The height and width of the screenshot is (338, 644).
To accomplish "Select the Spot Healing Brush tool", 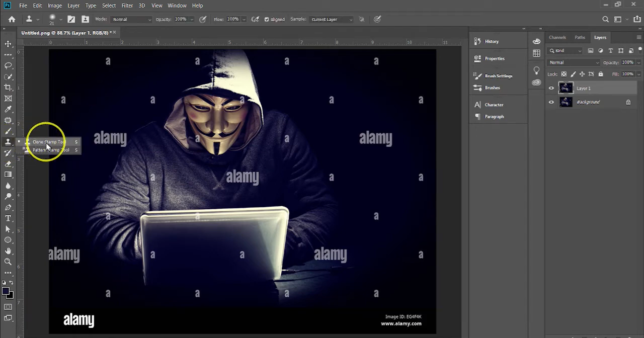I will (x=8, y=120).
